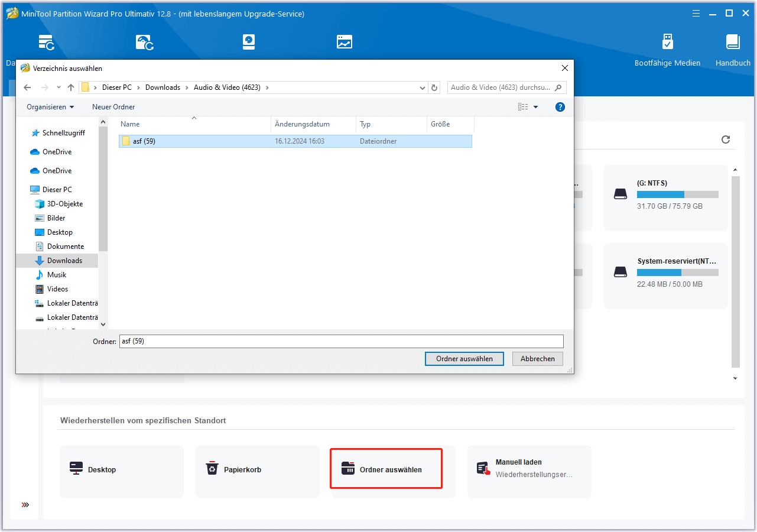Click Audio & Video (4623) breadcrumb
757x532 pixels.
tap(227, 87)
